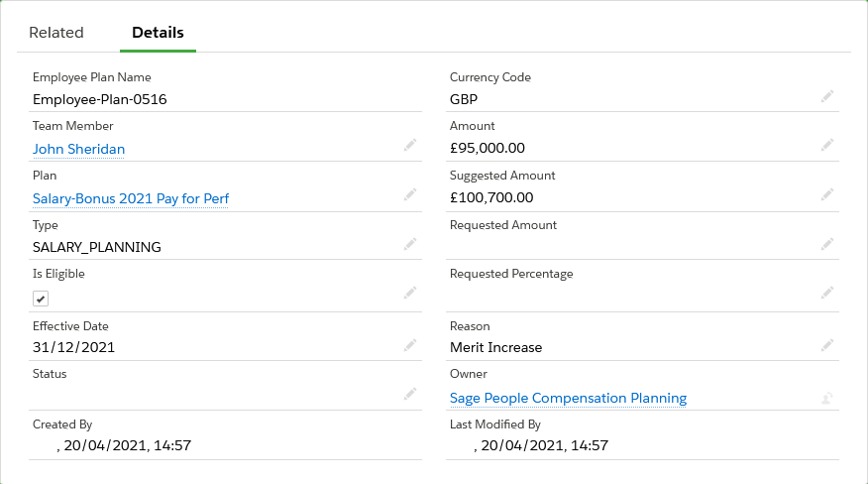Toggle the Is Eligible checkbox
This screenshot has width=868, height=484.
pos(41,299)
